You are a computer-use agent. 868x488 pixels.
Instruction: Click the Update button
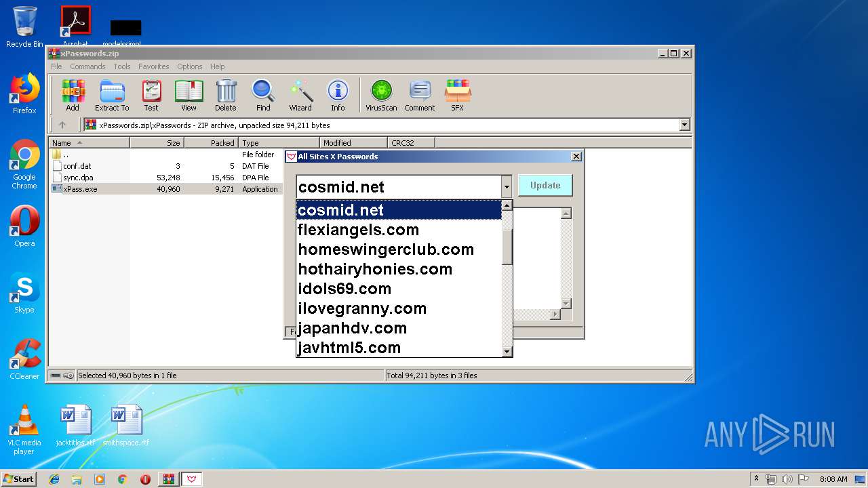tap(545, 185)
